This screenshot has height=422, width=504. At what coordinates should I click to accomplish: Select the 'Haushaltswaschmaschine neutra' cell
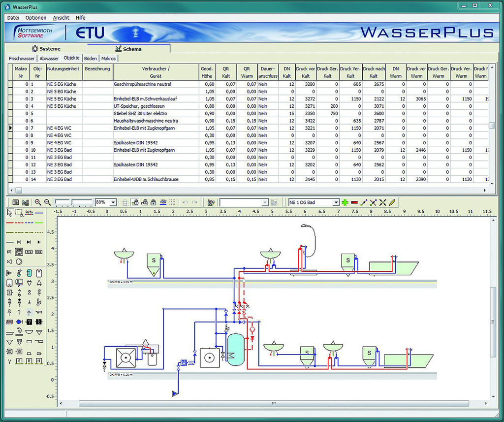click(x=156, y=121)
